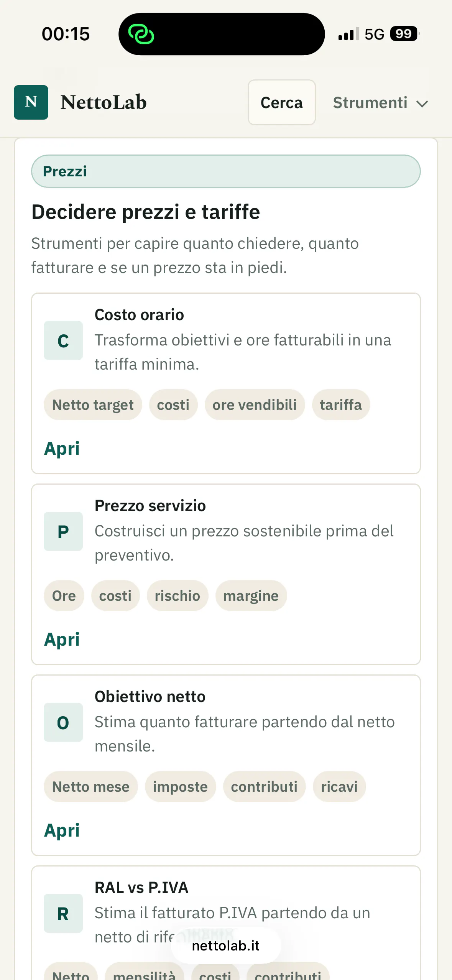This screenshot has height=980, width=452.
Task: Click the NettoLab brand name
Action: pos(104,102)
